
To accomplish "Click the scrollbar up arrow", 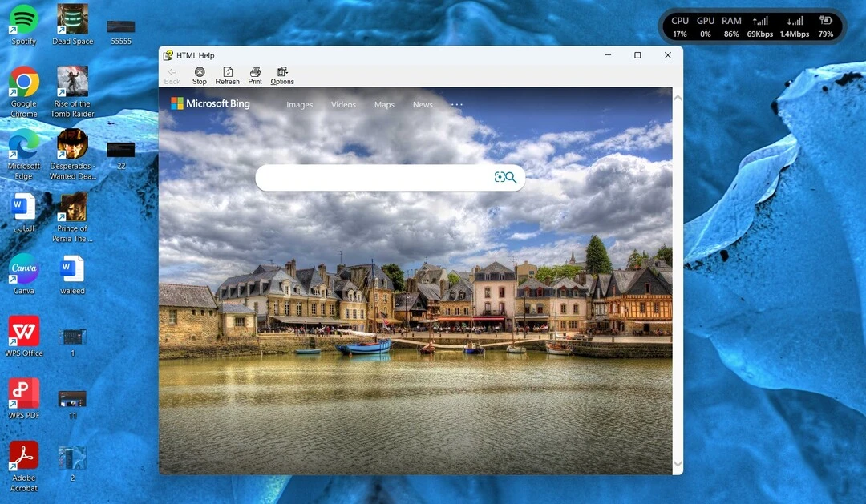I will [x=678, y=98].
